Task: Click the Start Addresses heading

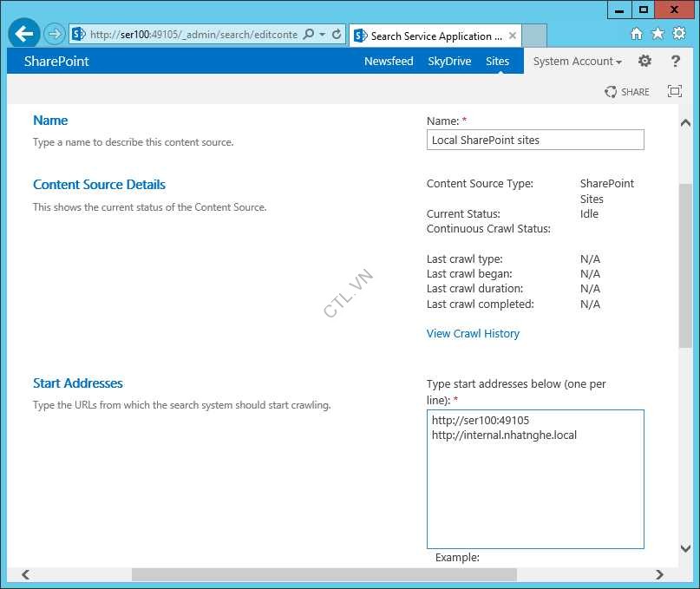Action: [x=78, y=383]
